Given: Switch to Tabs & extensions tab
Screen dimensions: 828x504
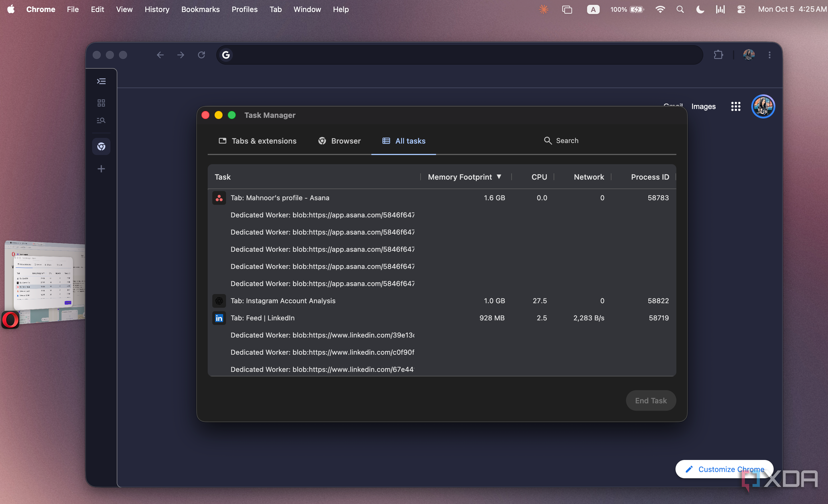Looking at the screenshot, I should click(257, 141).
